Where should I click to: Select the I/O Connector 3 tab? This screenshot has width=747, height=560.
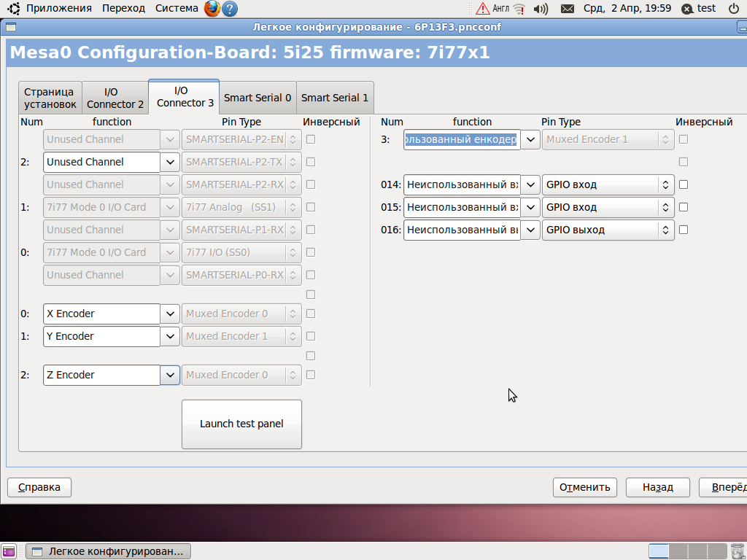coord(184,97)
